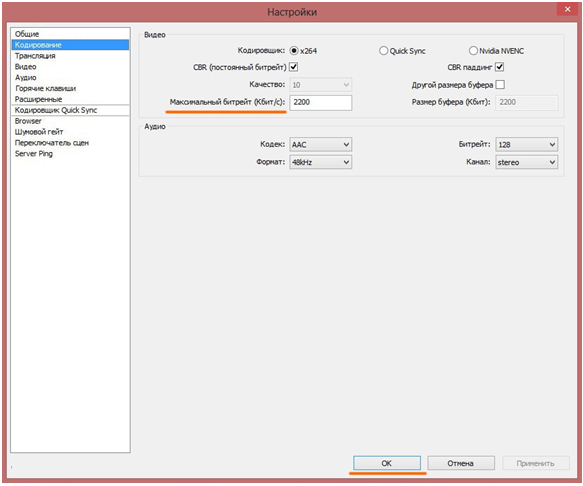Toggle the CBR паддинг checkbox

(x=500, y=67)
